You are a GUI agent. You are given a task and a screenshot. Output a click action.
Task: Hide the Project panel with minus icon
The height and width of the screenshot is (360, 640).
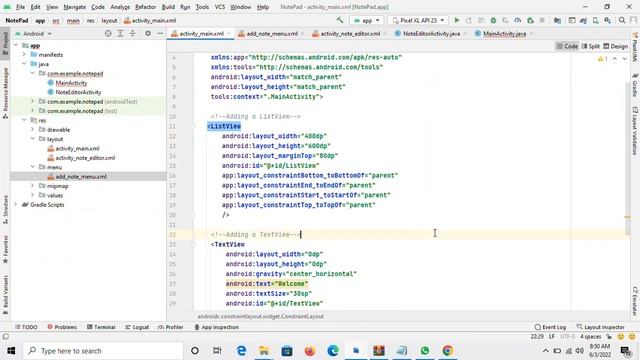click(x=160, y=33)
